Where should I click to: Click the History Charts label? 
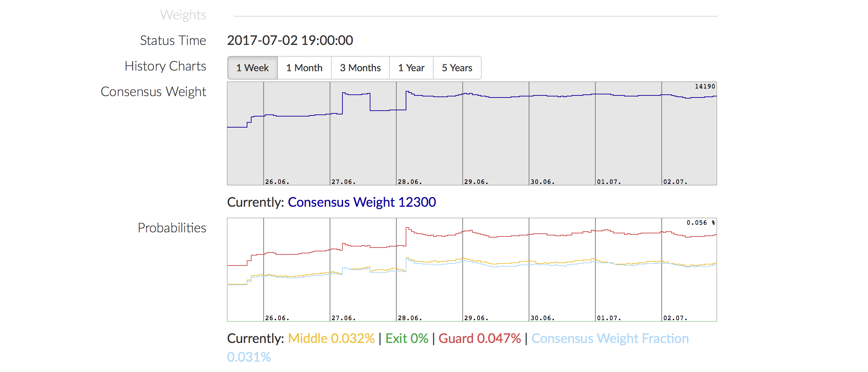[x=165, y=66]
